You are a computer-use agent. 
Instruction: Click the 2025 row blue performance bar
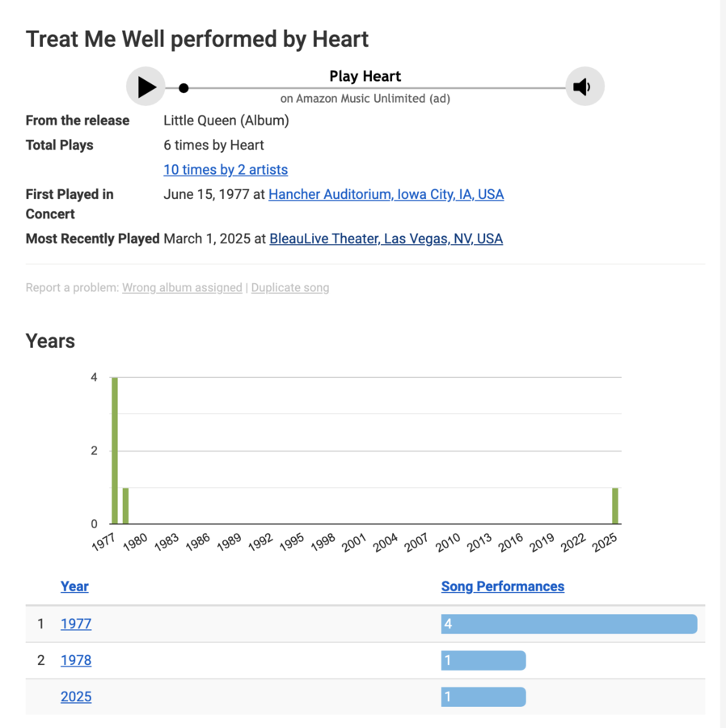(x=483, y=696)
